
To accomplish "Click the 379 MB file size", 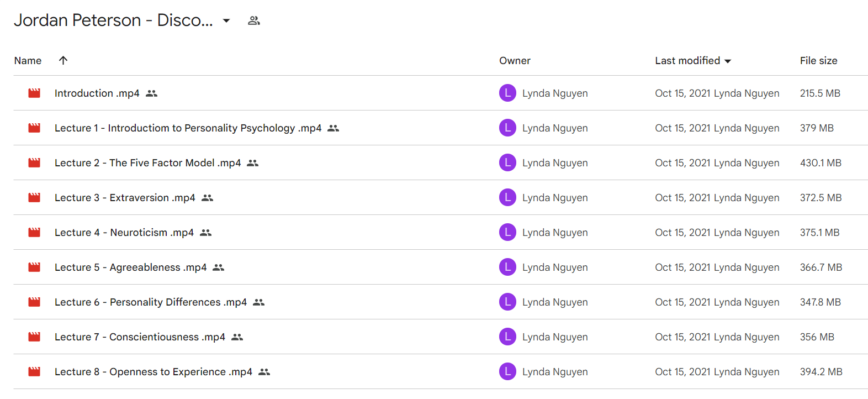I will point(817,128).
